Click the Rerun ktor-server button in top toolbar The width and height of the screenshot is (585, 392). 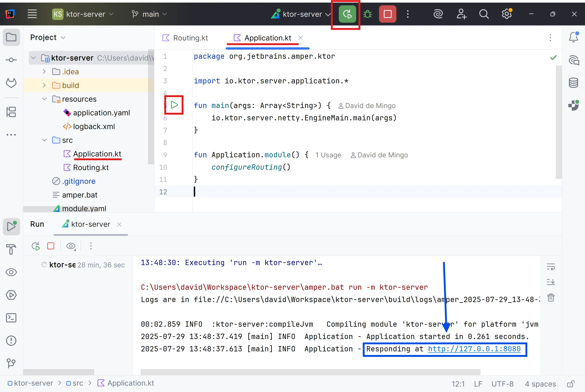point(347,14)
